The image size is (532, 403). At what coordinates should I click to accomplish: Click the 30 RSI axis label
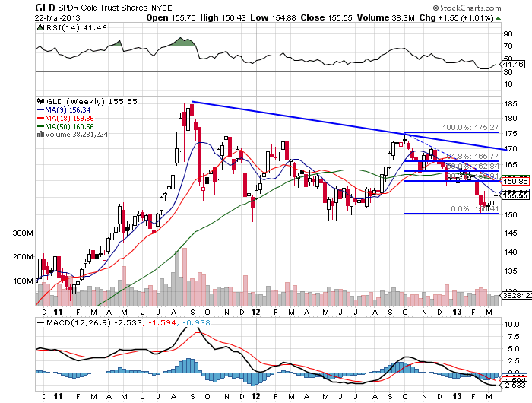coord(508,72)
